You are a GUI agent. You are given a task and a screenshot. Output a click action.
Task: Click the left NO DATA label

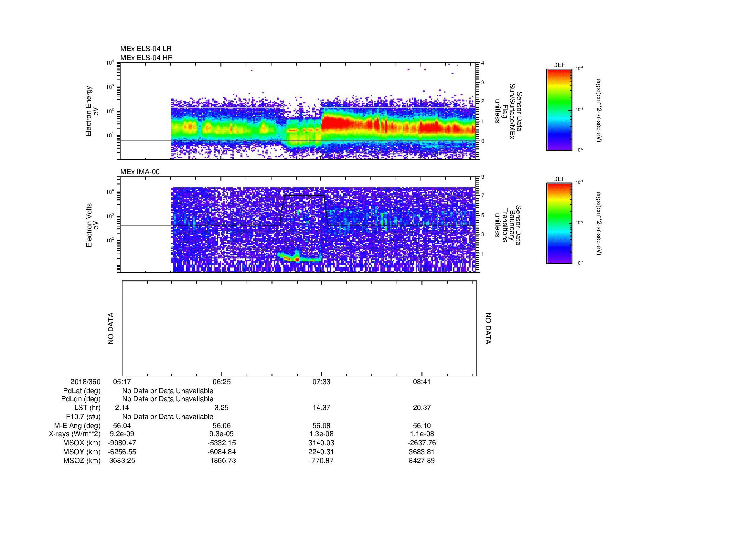[x=111, y=328]
